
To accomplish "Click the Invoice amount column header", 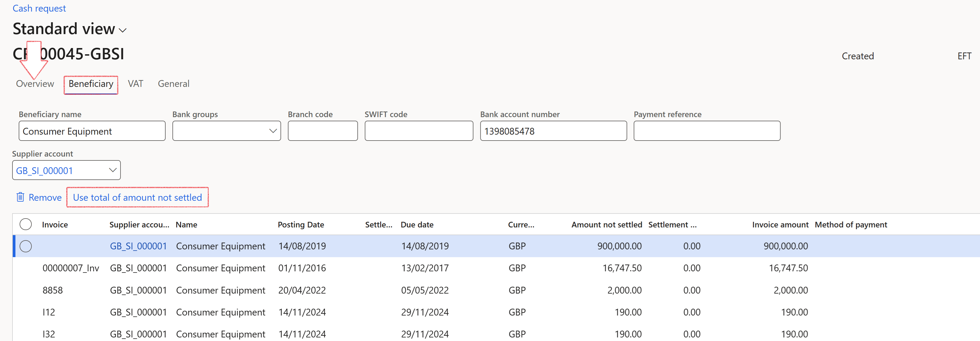I will (780, 225).
